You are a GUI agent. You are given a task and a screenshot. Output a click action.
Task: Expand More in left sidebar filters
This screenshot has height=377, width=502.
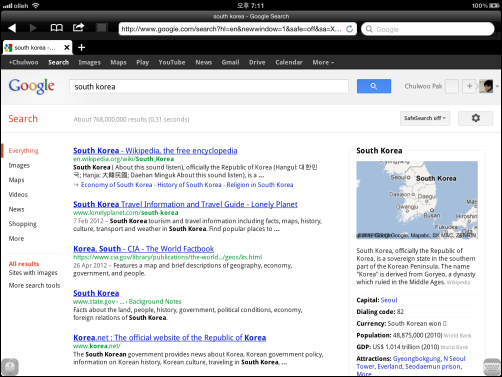click(16, 238)
